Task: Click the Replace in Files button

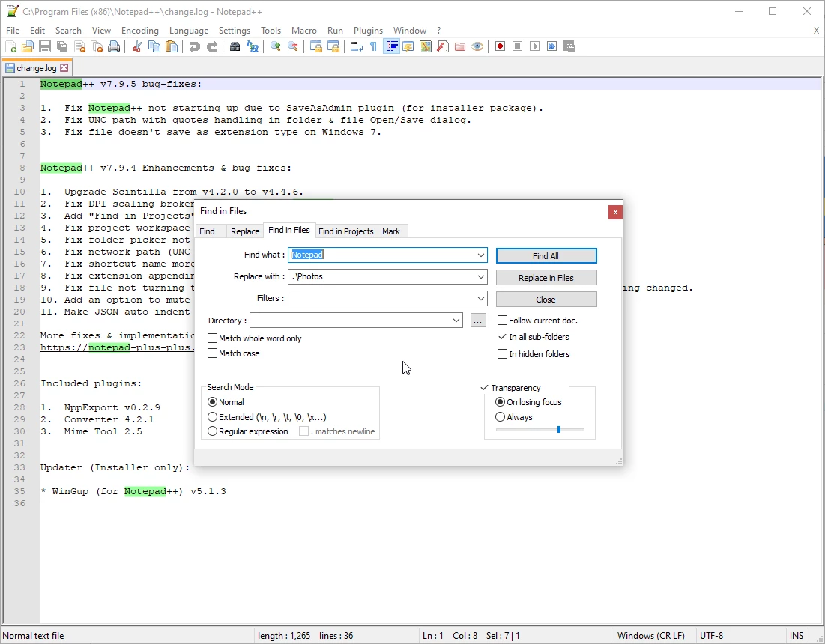Action: pos(546,278)
